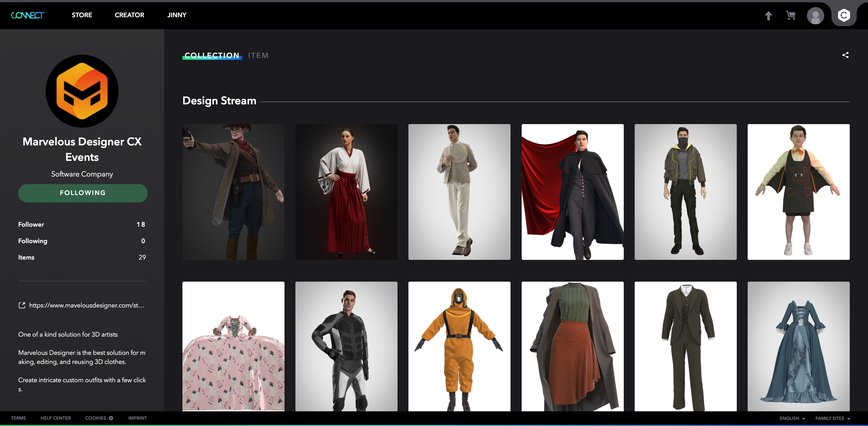Go to the CREATOR page
Screen dimensions: 868x426
pyautogui.click(x=129, y=15)
